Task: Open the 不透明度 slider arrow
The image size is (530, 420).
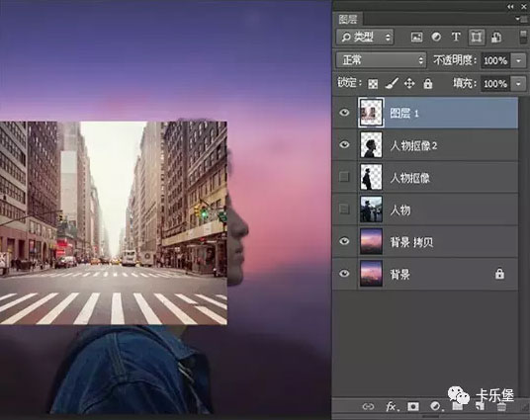Action: tap(518, 61)
